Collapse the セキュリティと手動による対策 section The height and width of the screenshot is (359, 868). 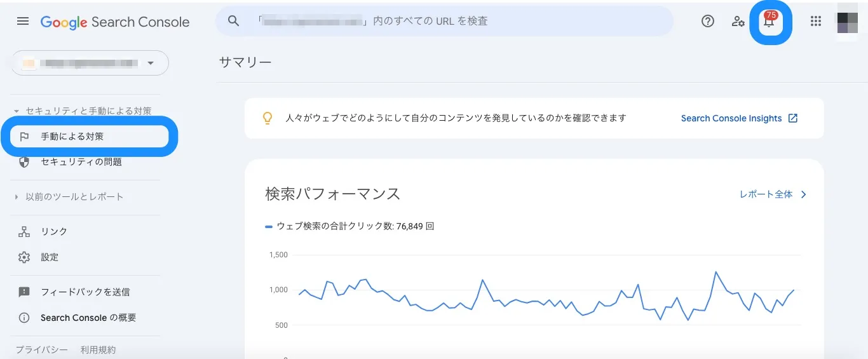click(17, 111)
